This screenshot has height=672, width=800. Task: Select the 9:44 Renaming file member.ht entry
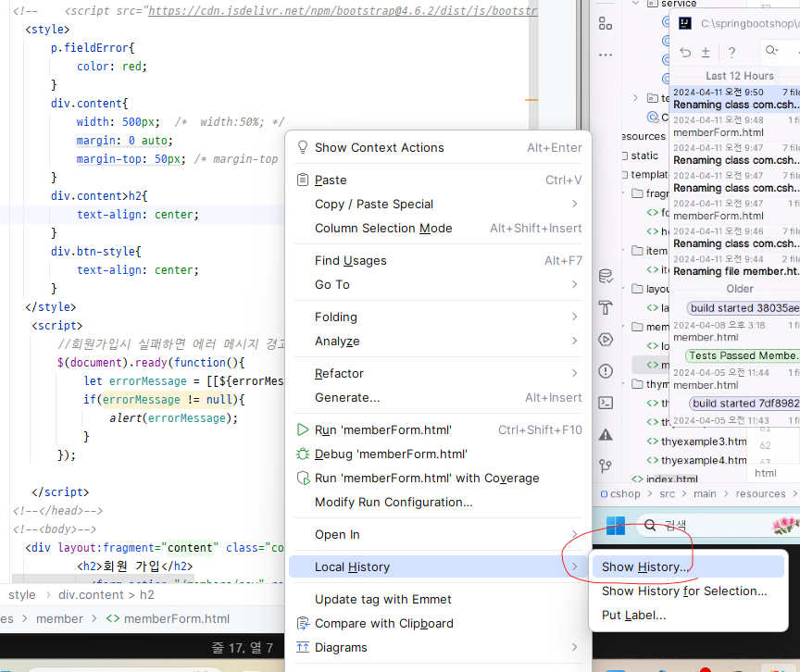(x=734, y=265)
